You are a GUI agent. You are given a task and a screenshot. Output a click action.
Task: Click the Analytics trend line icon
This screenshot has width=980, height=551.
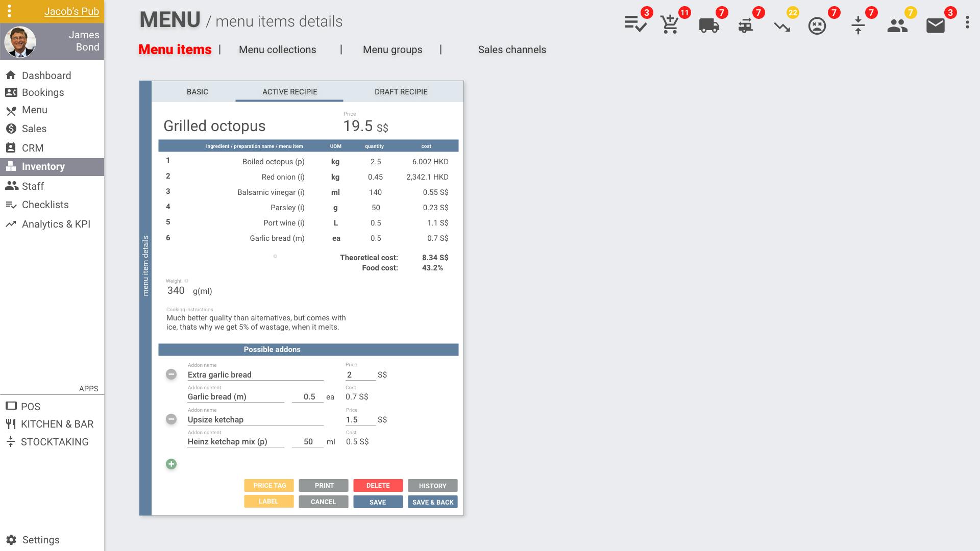[x=11, y=224]
